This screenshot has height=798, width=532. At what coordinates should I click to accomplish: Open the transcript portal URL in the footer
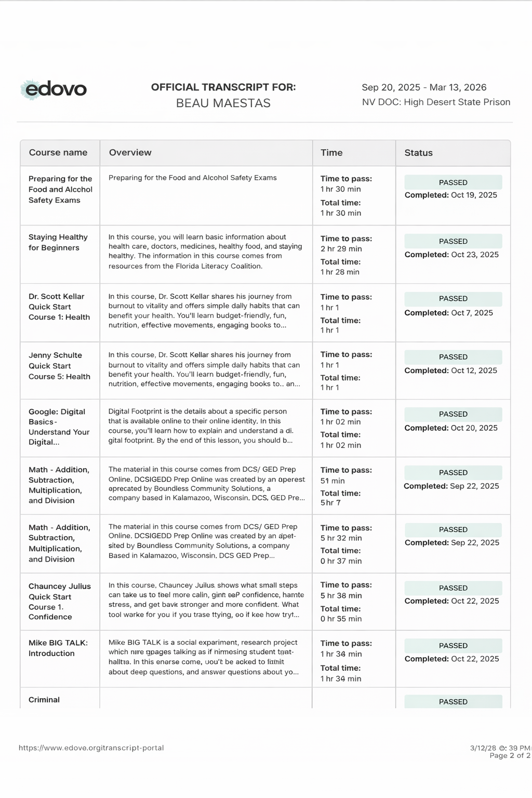pyautogui.click(x=91, y=748)
